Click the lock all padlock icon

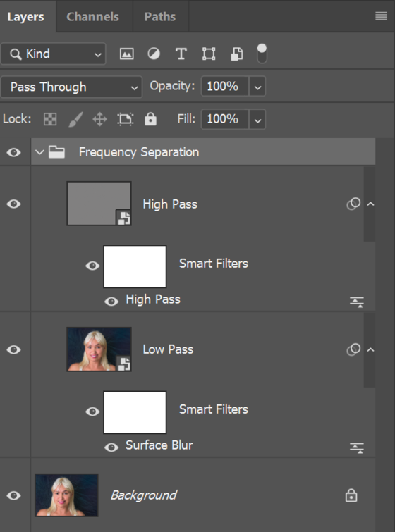(x=150, y=119)
